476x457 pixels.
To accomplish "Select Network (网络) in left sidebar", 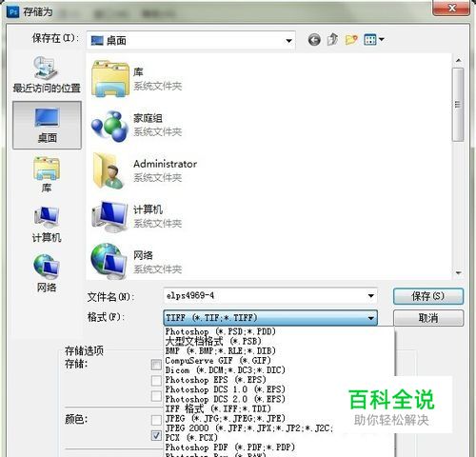I will point(47,273).
